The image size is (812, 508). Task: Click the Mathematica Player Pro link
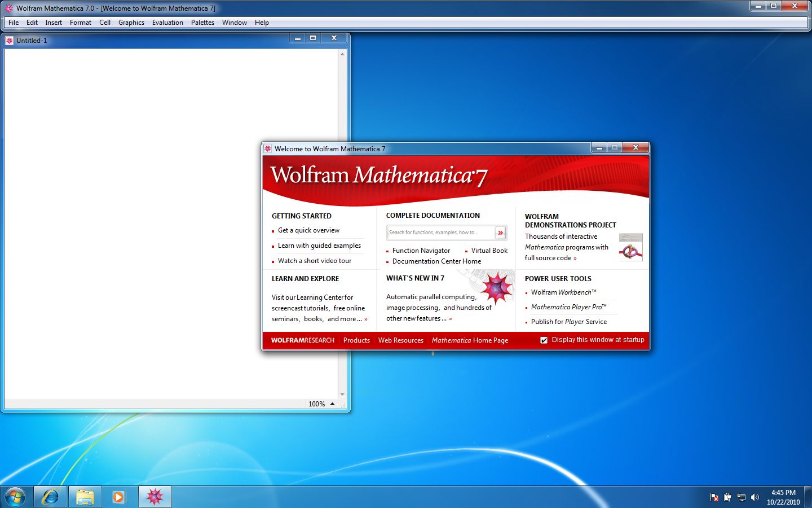[x=568, y=307]
